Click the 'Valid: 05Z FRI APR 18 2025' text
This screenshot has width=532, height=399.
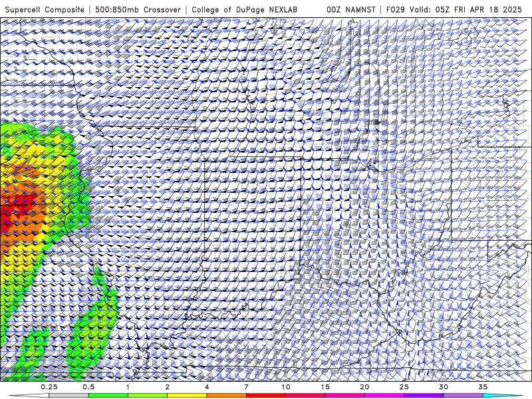click(x=466, y=10)
